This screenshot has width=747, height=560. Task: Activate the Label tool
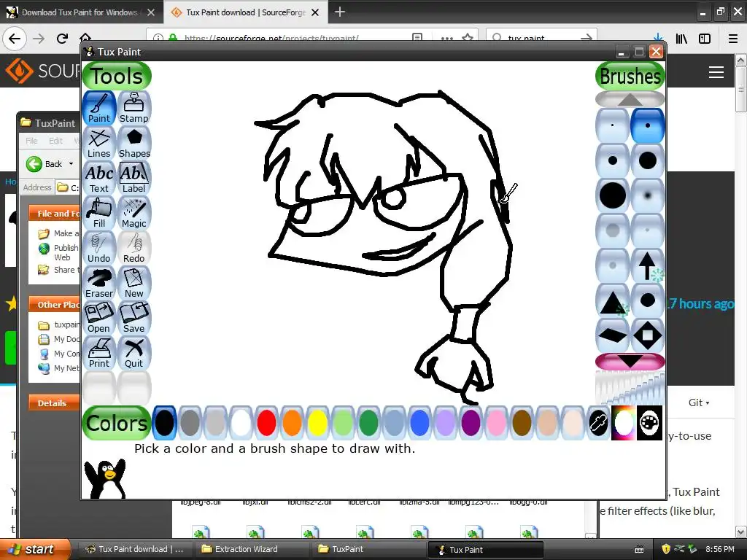click(x=134, y=178)
